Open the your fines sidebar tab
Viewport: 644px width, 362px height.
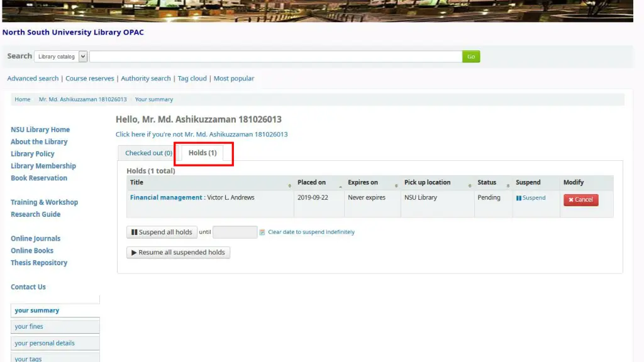55,327
